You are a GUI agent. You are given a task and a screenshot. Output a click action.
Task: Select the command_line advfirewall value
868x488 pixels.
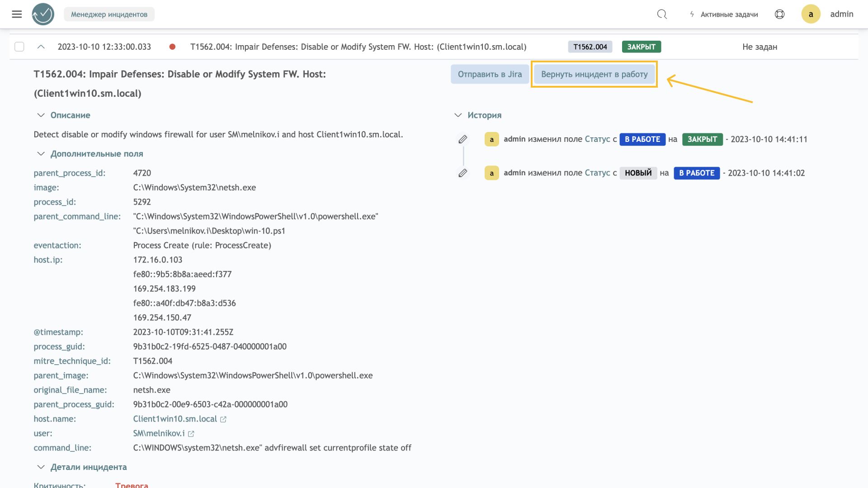coord(272,448)
